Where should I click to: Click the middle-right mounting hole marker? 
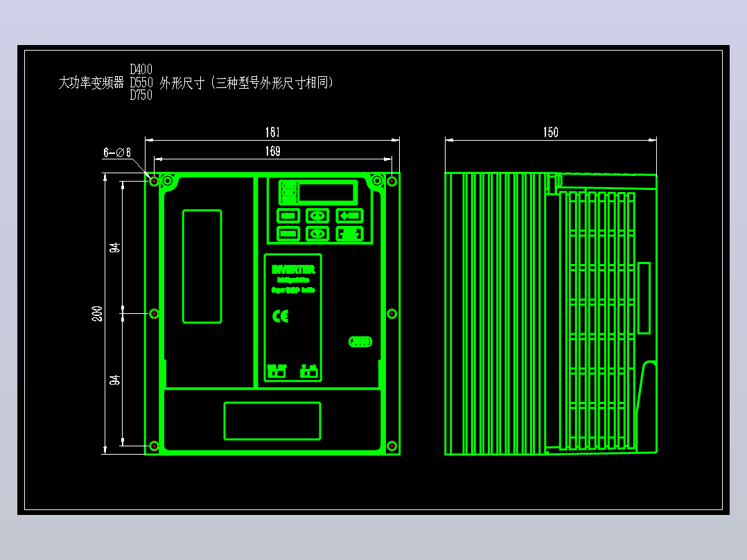pos(392,313)
